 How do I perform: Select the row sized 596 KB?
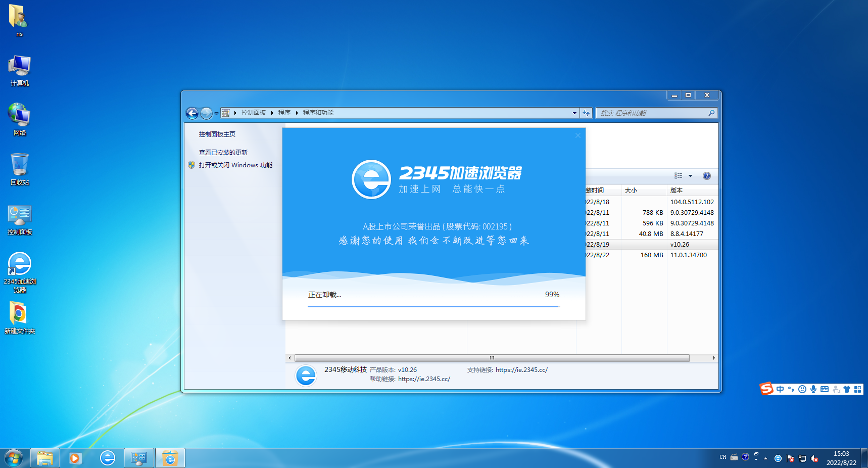click(x=652, y=223)
